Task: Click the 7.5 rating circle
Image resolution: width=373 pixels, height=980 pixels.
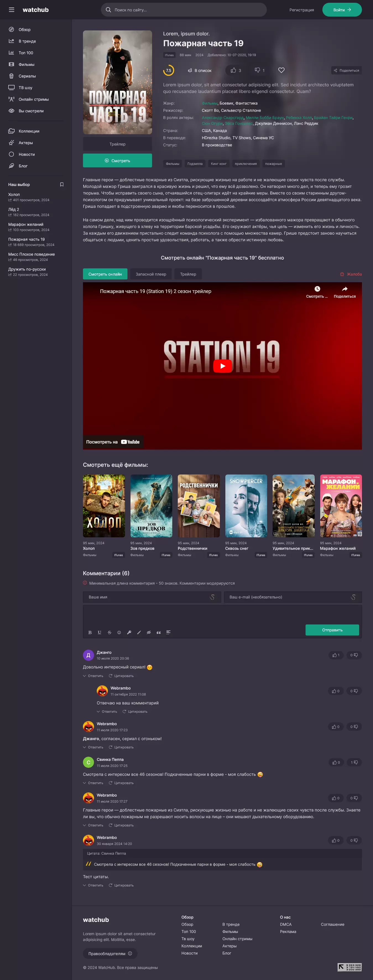Action: pyautogui.click(x=168, y=70)
